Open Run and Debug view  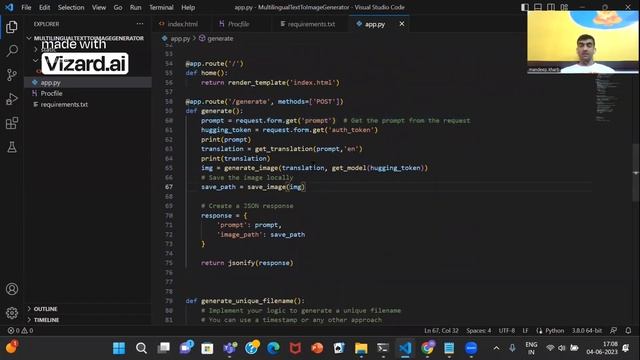coord(12,99)
